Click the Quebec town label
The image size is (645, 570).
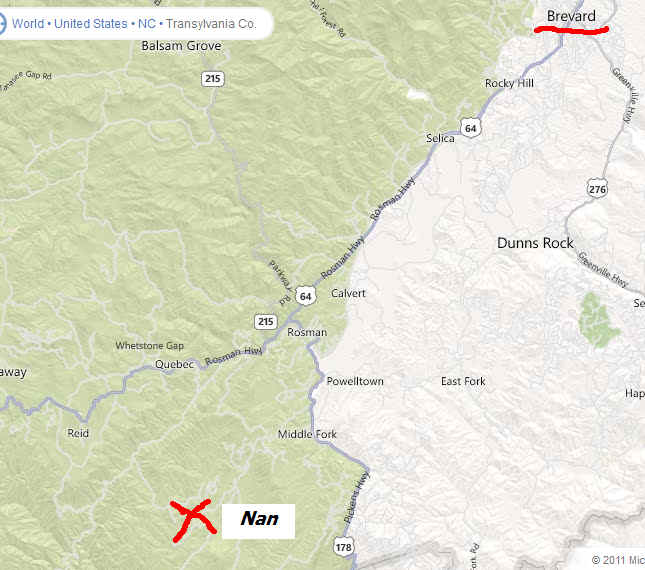tap(174, 364)
